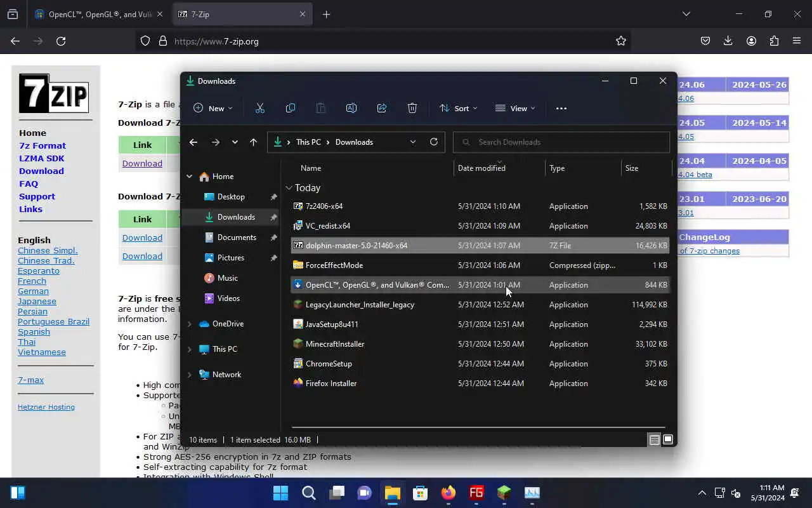Viewport: 812px width, 508px height.
Task: Show hidden tray icons chevron
Action: click(x=702, y=493)
